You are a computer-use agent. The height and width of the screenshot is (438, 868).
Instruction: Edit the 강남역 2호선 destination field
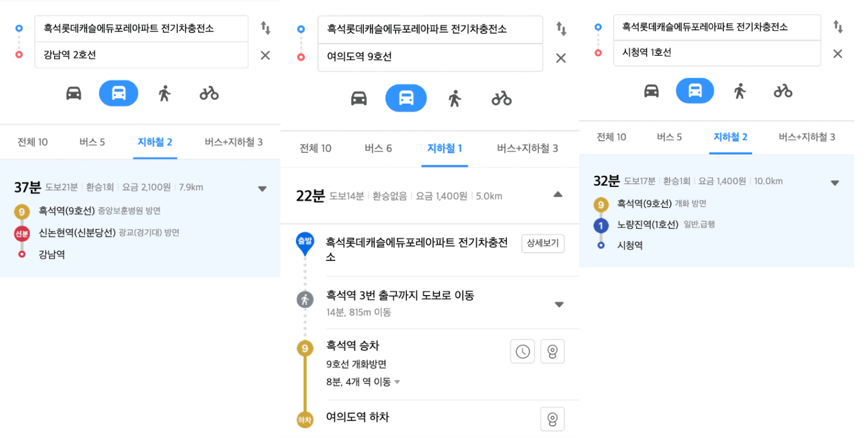tap(141, 55)
